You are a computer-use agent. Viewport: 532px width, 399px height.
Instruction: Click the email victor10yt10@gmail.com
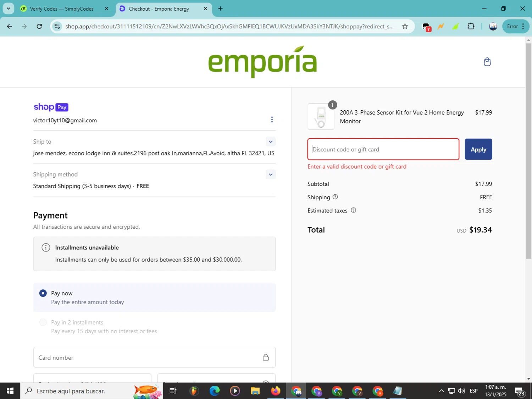65,121
